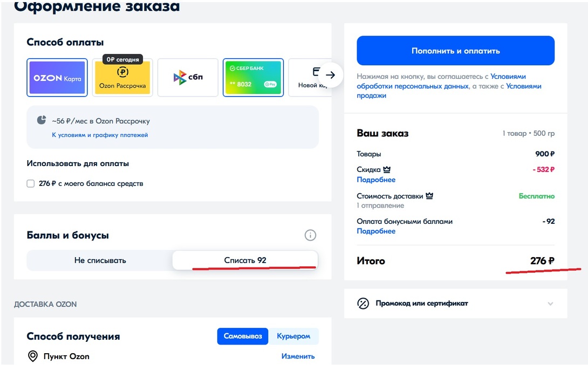Open Подробнее under Оплата бонусными баллами
588x365 pixels.
coord(376,231)
